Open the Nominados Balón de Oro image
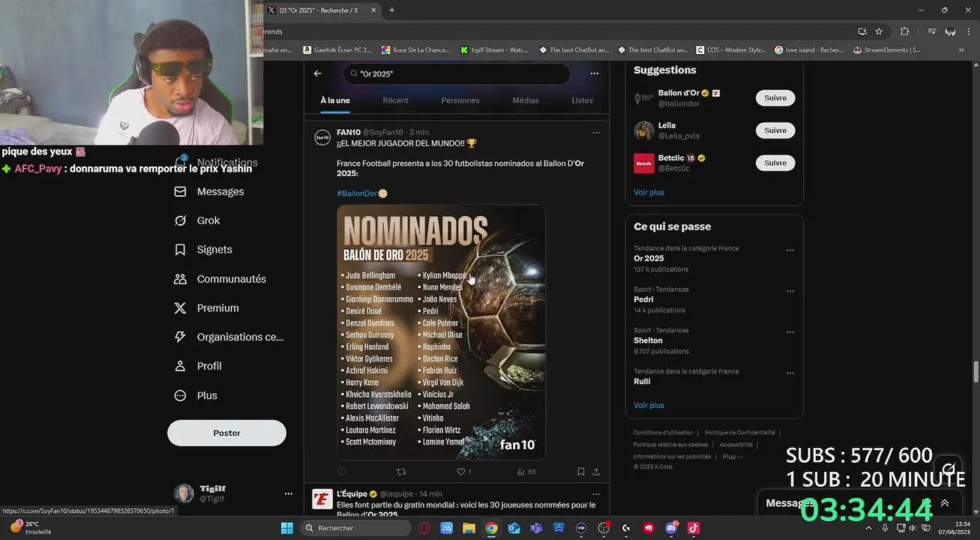This screenshot has width=980, height=540. click(441, 332)
